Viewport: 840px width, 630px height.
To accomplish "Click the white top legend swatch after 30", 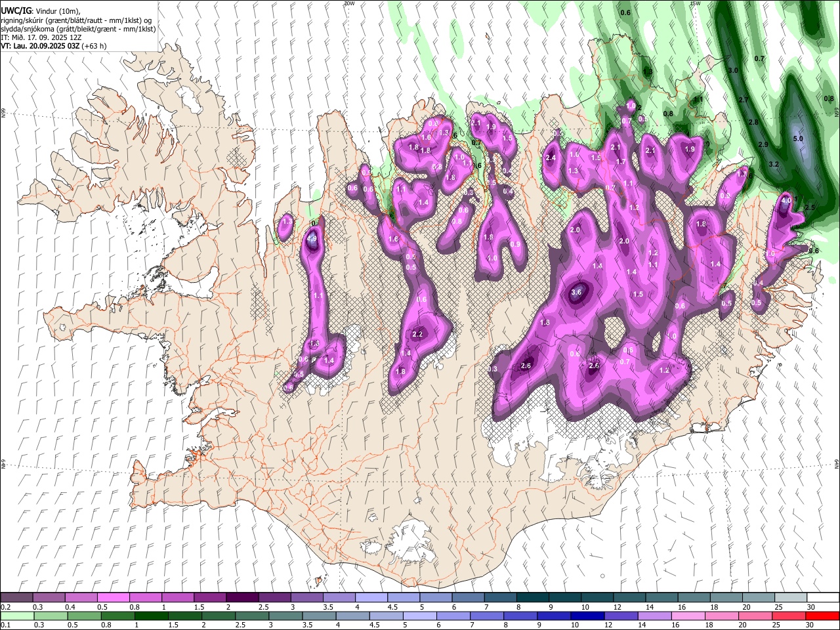I will (822, 598).
